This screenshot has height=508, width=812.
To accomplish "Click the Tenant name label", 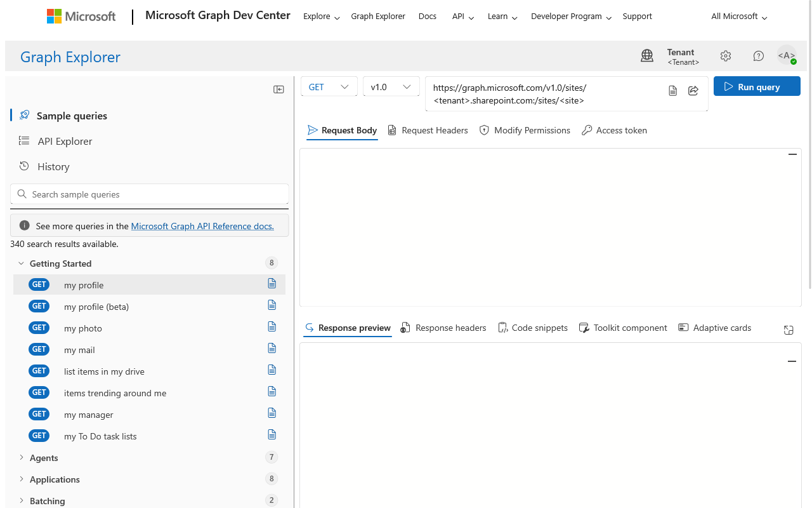I will [x=681, y=52].
